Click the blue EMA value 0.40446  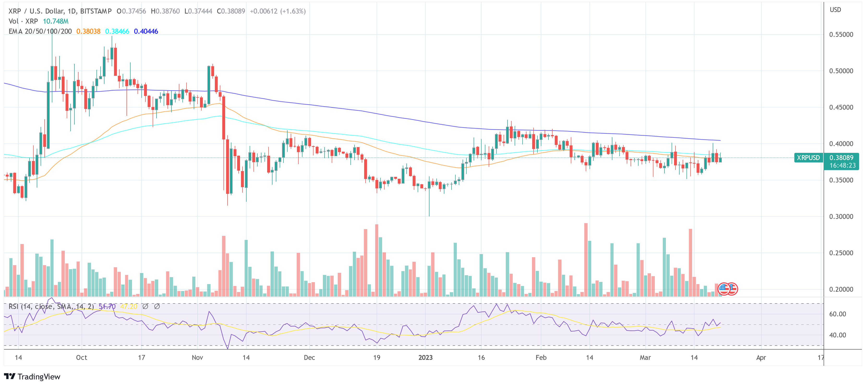pyautogui.click(x=146, y=31)
